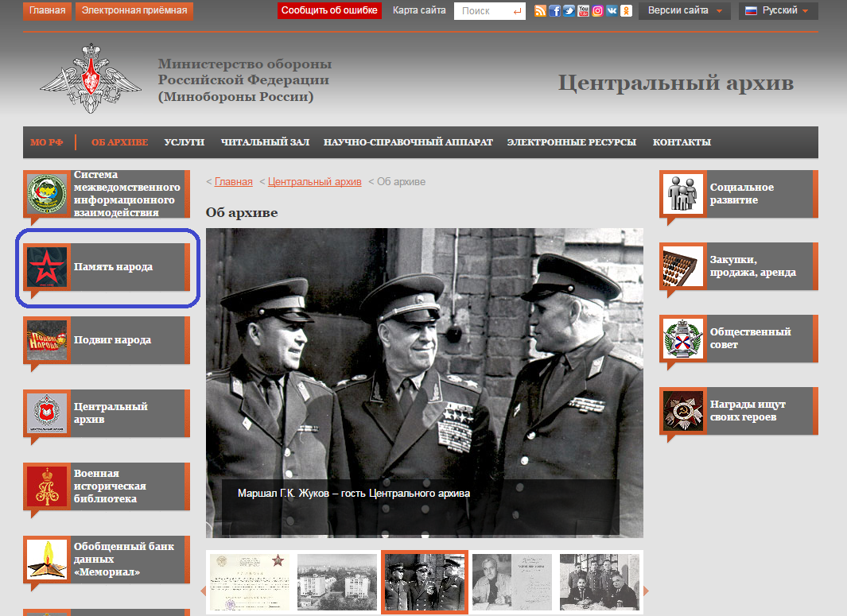Open the Обобщенный банк данных «Мемориал» link

click(x=124, y=560)
